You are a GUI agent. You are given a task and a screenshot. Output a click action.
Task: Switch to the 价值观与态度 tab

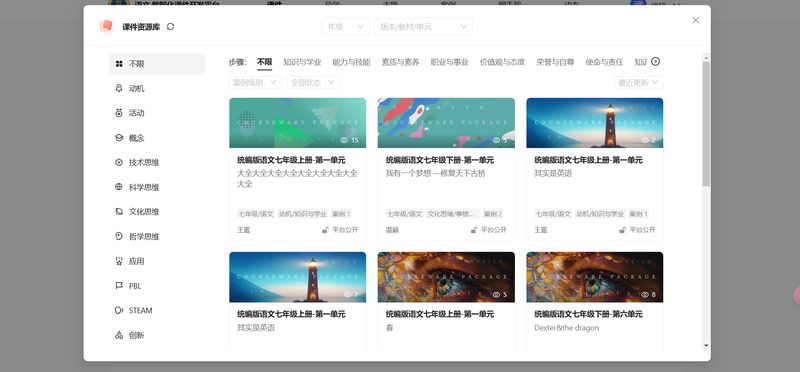(502, 62)
